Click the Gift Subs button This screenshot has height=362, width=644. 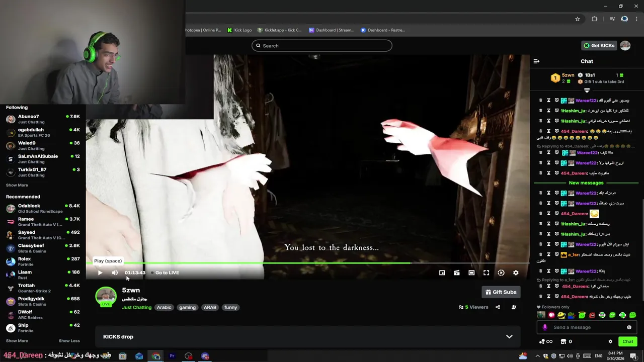tap(501, 292)
